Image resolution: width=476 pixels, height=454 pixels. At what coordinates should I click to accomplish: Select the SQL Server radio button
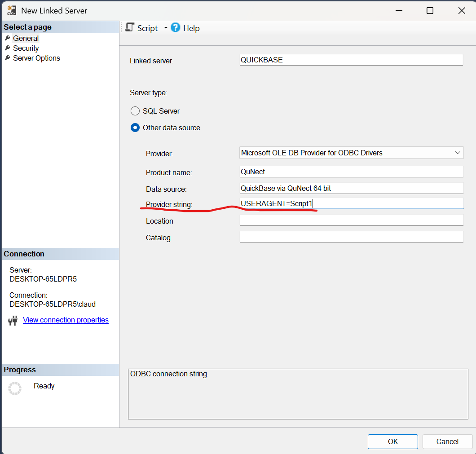135,111
